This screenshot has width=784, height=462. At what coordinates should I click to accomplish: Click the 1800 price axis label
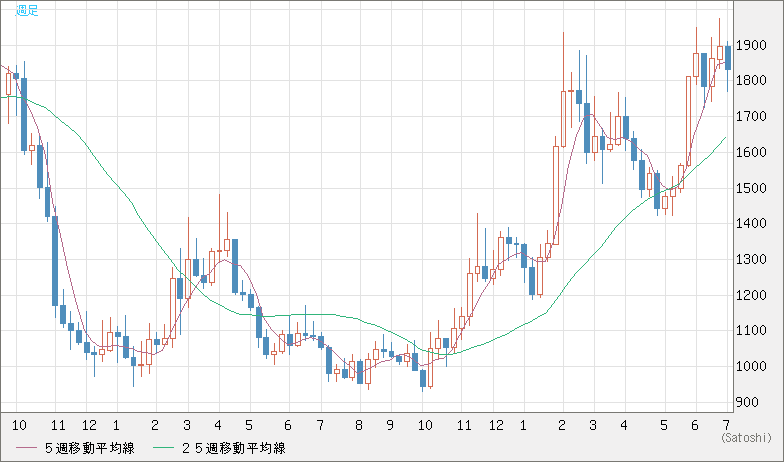(x=751, y=80)
